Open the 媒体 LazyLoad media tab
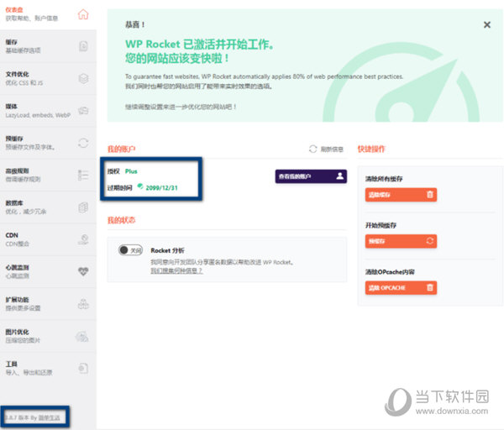504x430 pixels. click(x=48, y=111)
